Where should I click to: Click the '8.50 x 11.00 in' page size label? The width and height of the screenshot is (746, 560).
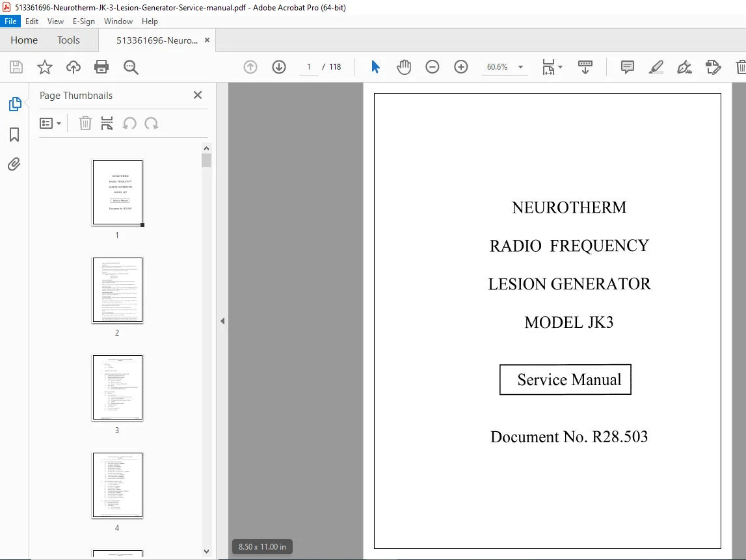click(x=262, y=547)
